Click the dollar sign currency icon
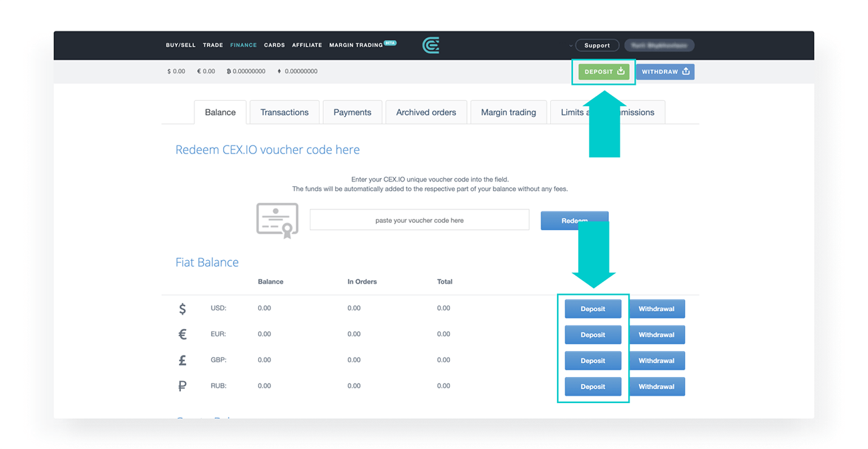The image size is (868, 449). (x=182, y=309)
